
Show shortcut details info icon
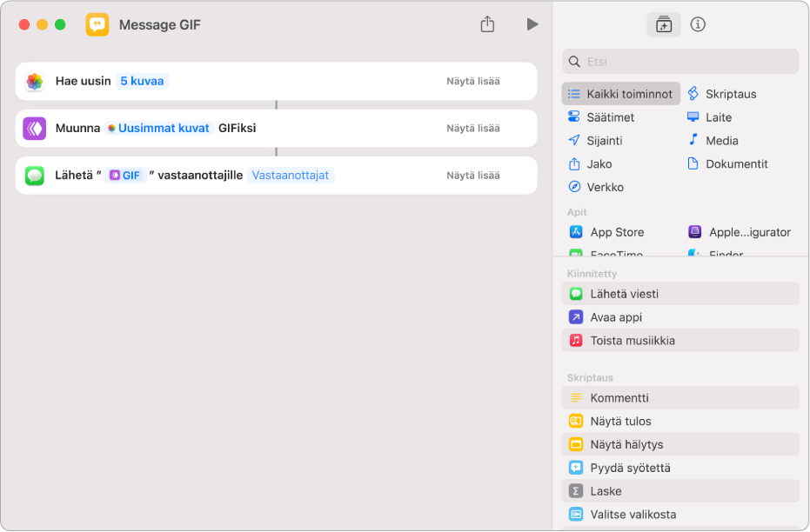tap(698, 24)
